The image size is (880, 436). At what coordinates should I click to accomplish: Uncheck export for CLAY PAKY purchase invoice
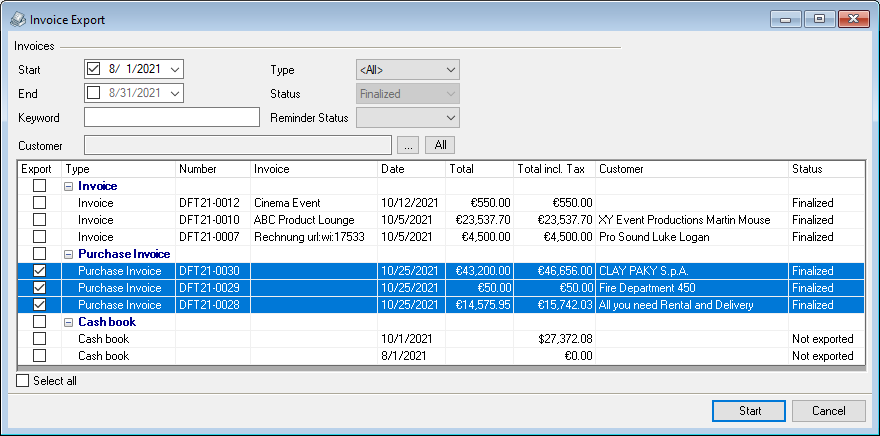click(x=39, y=271)
